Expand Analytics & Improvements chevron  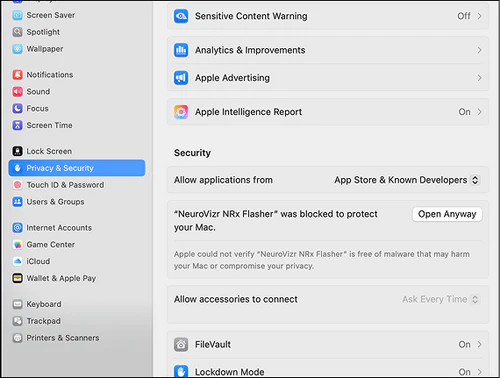coord(479,50)
